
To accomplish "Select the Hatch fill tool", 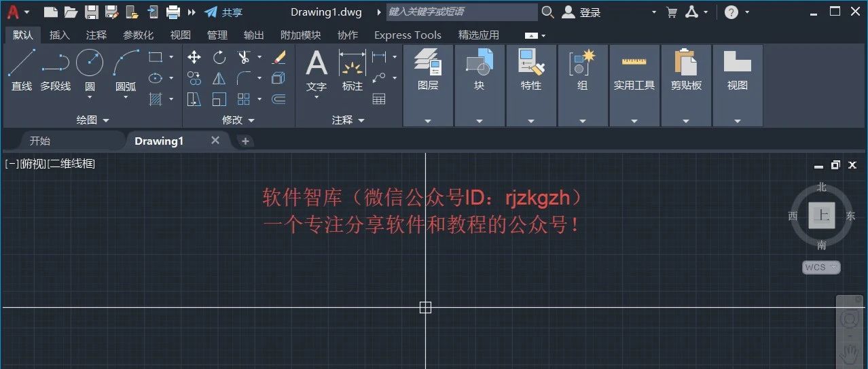I will coord(156,99).
